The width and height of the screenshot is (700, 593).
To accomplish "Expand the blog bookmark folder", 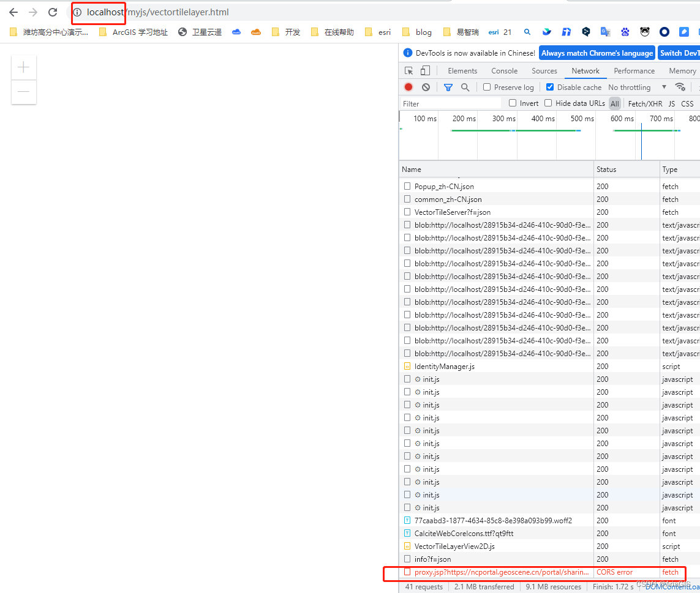I will click(x=417, y=32).
